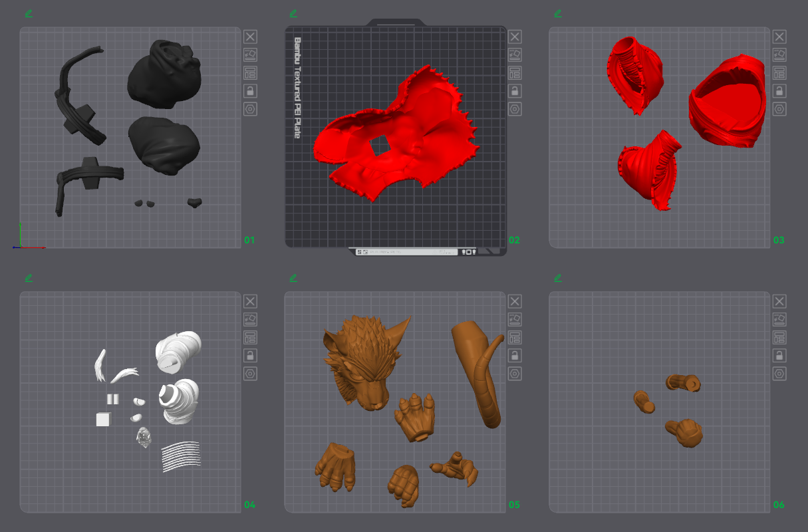The height and width of the screenshot is (532, 808).
Task: Toggle the lock on plate 01
Action: point(250,90)
